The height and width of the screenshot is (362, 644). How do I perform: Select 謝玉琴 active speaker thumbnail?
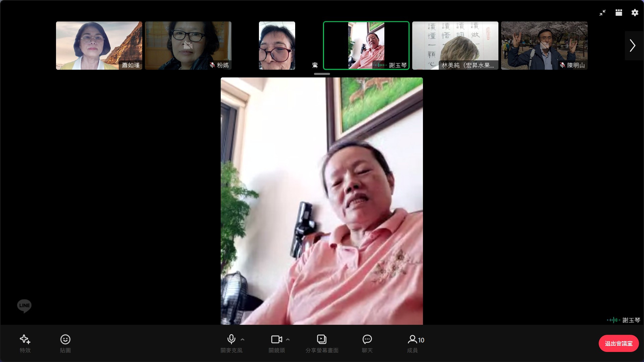point(366,46)
